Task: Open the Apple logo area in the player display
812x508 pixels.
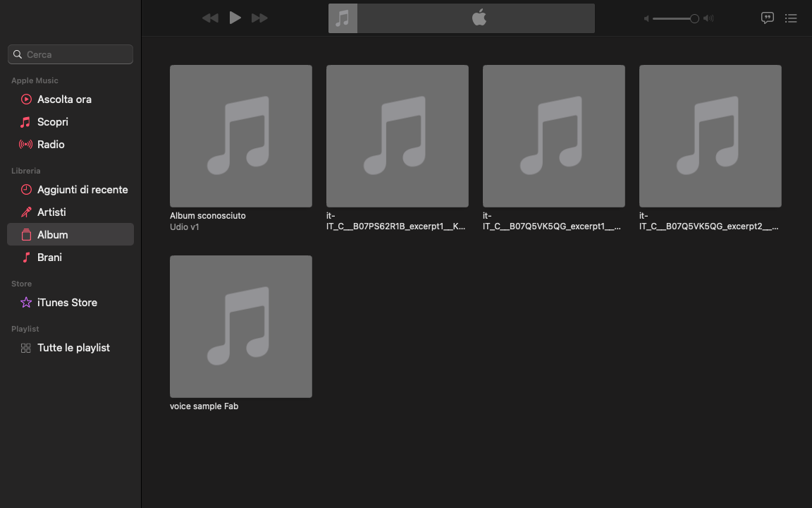Action: point(478,18)
